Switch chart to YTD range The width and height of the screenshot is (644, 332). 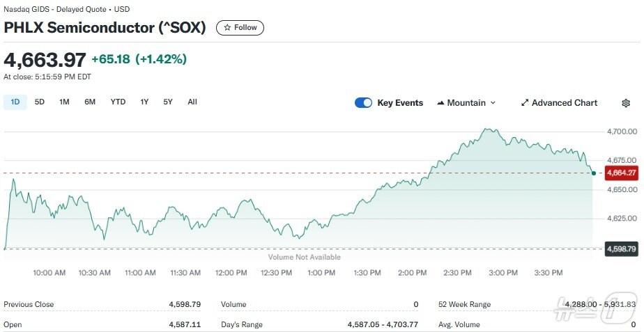click(x=118, y=102)
